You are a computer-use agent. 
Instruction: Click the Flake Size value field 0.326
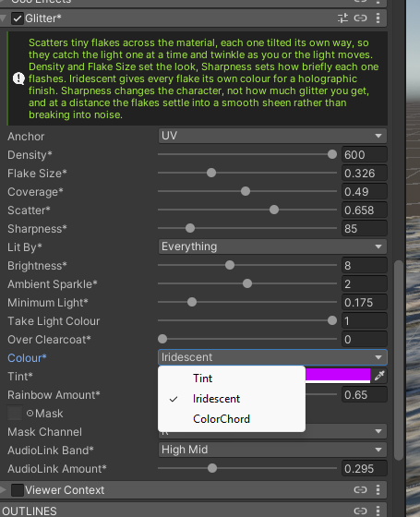(x=365, y=174)
